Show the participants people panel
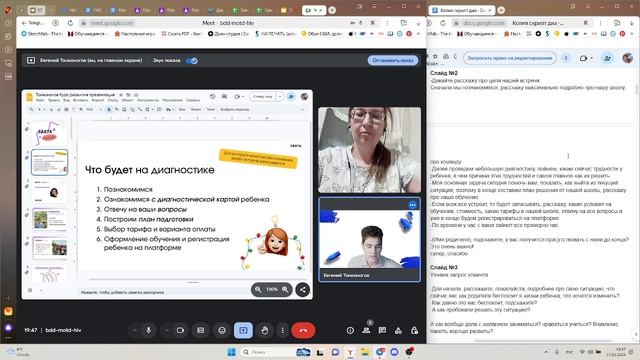The image size is (640, 360). (366, 331)
